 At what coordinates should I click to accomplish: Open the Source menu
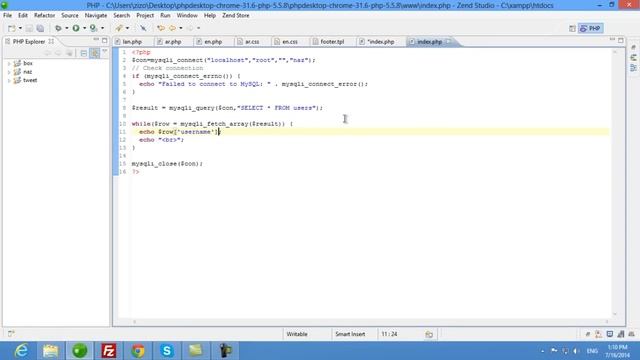70,15
